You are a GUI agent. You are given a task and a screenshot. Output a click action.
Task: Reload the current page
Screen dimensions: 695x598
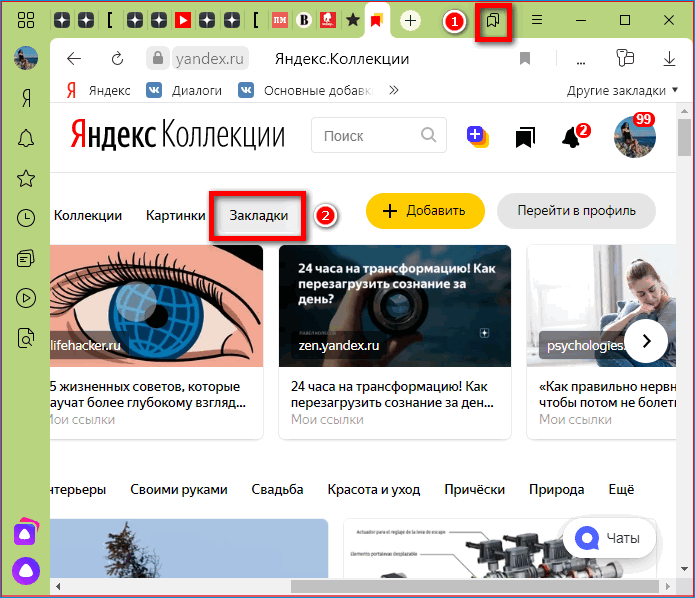pyautogui.click(x=117, y=59)
